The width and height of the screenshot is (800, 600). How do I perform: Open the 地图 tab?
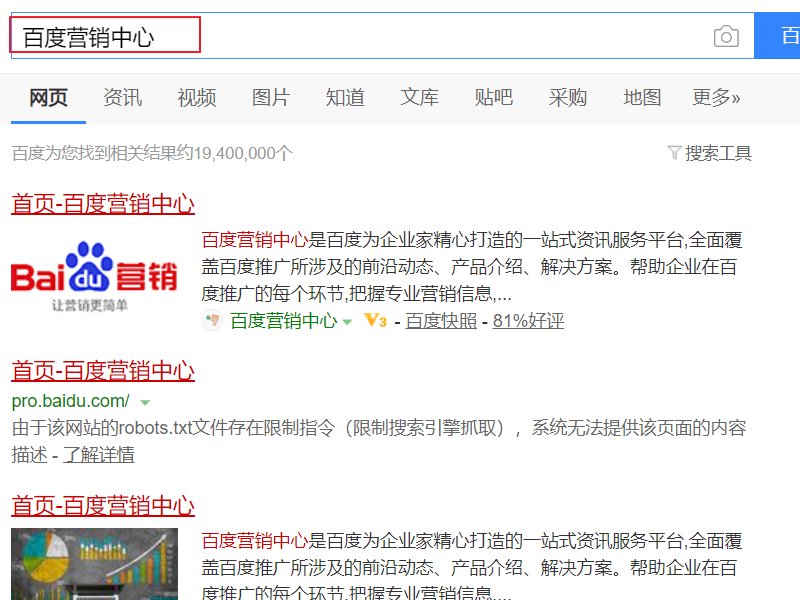[642, 97]
